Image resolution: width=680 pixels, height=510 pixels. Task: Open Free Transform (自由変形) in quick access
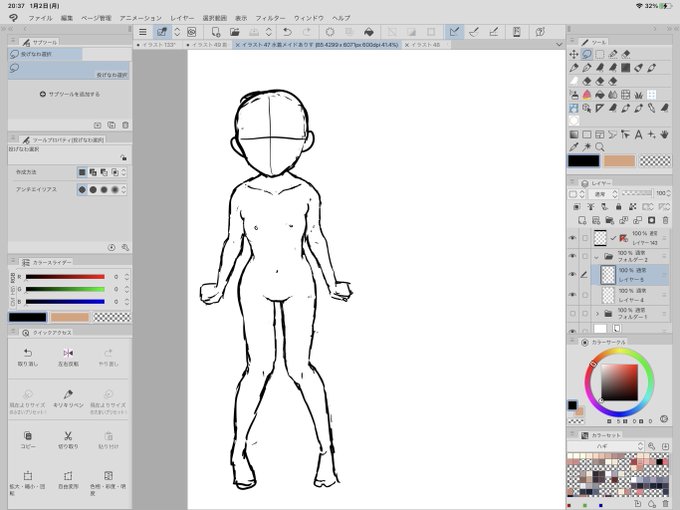(x=68, y=479)
